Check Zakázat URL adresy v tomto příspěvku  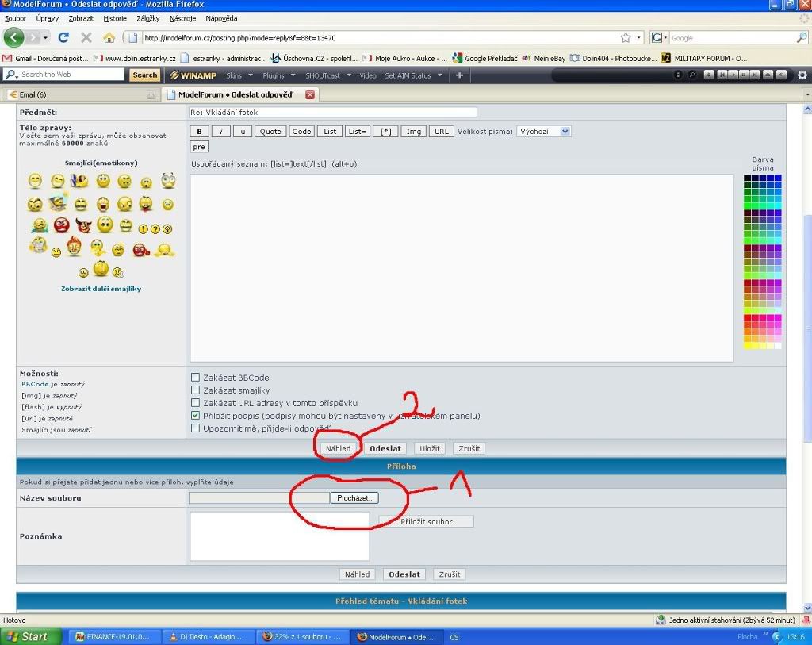coord(195,402)
